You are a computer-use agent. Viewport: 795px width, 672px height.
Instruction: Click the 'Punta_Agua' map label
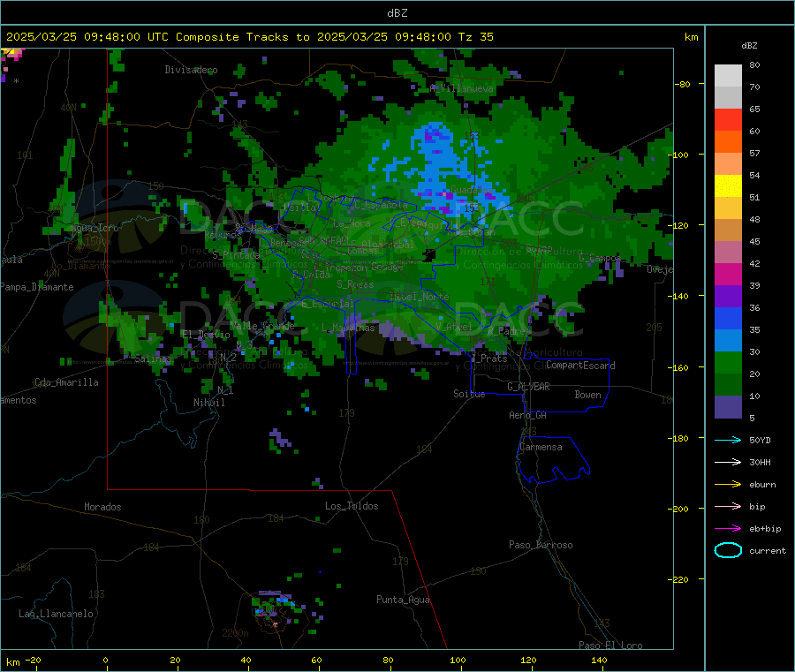(x=403, y=600)
